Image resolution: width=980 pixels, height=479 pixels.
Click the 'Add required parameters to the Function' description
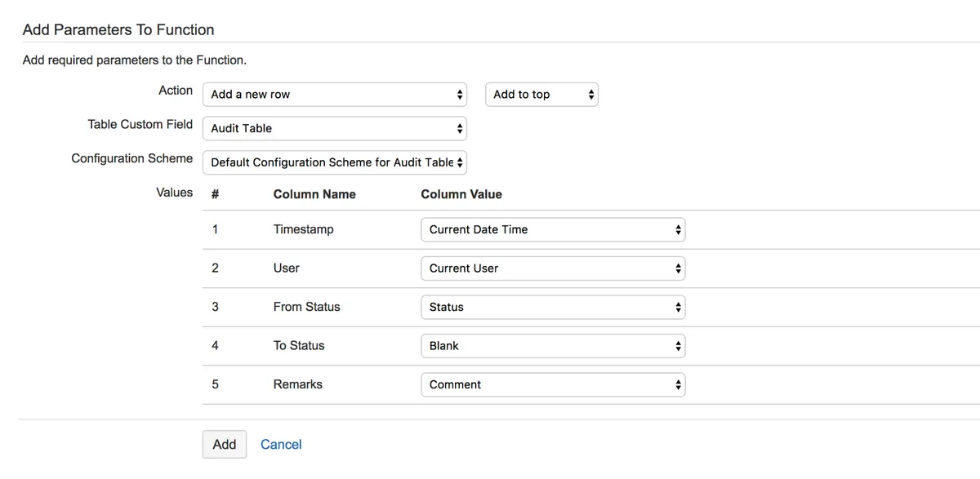coord(135,60)
